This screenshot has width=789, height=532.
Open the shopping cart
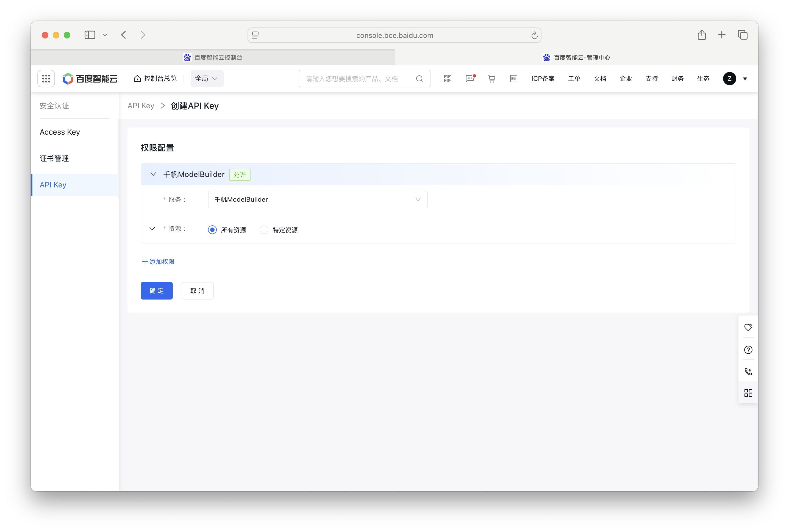pyautogui.click(x=491, y=78)
